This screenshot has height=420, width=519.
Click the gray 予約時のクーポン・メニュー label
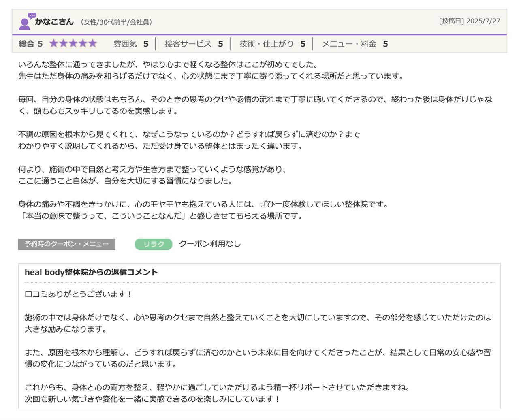(x=66, y=244)
